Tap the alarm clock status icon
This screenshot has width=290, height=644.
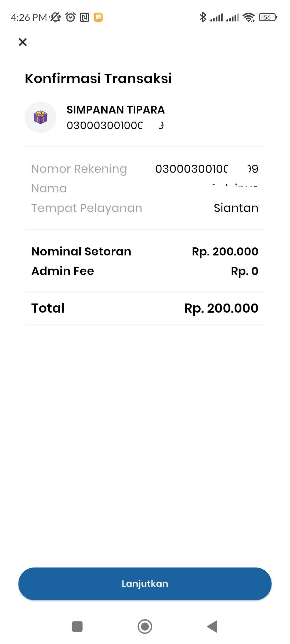point(71,17)
